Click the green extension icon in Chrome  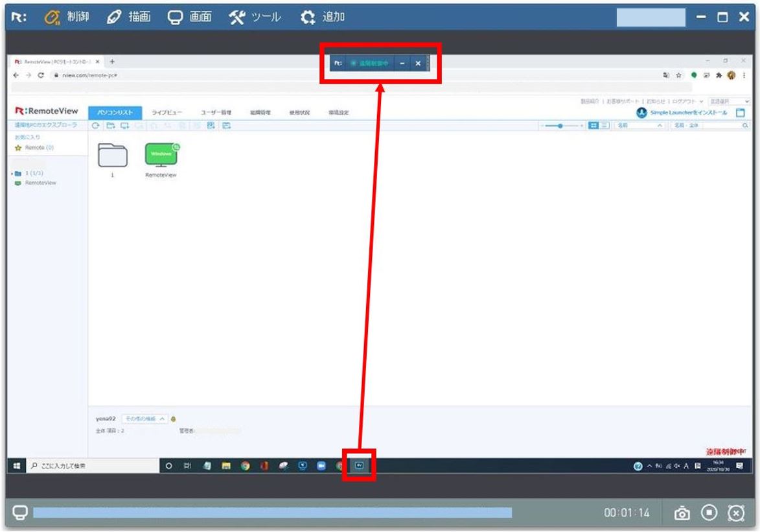pyautogui.click(x=694, y=75)
